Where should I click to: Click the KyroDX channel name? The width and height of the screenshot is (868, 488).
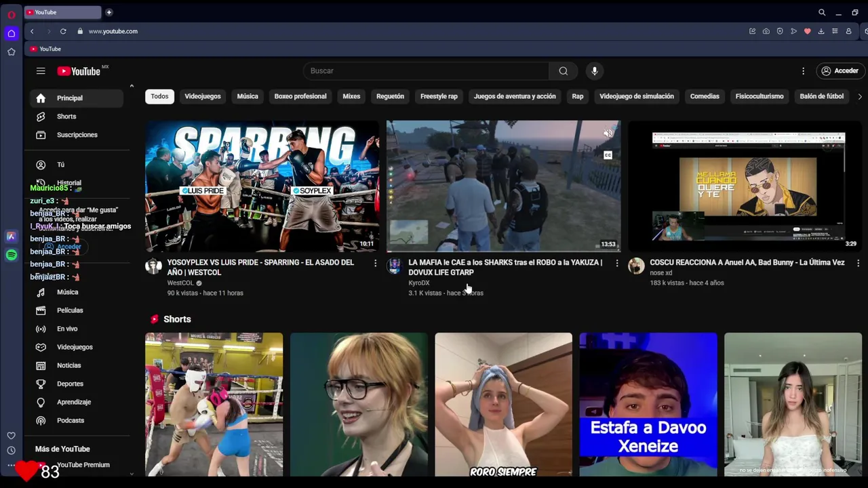pyautogui.click(x=419, y=283)
